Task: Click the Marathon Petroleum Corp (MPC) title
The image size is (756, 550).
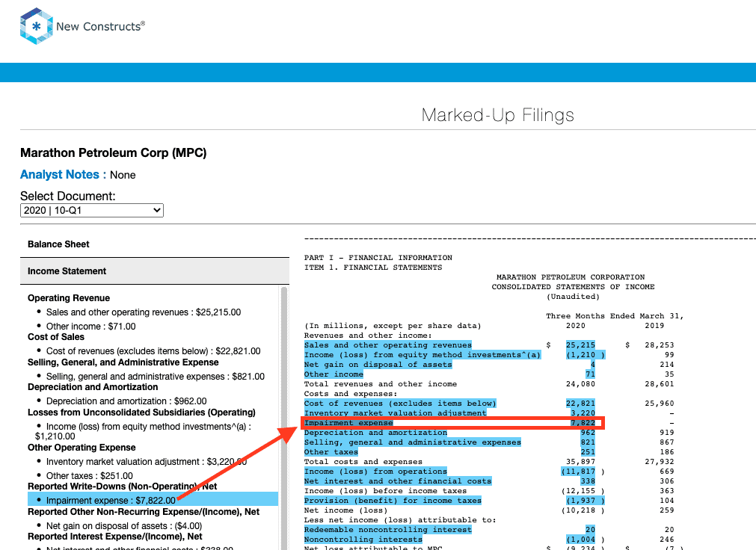Action: point(114,152)
